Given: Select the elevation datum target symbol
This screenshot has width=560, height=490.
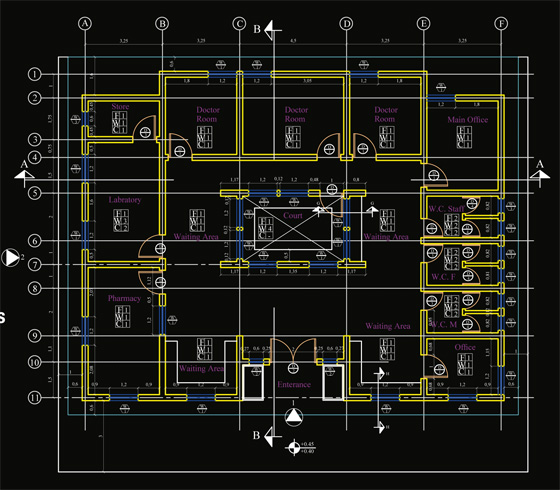Looking at the screenshot, I should point(294,447).
